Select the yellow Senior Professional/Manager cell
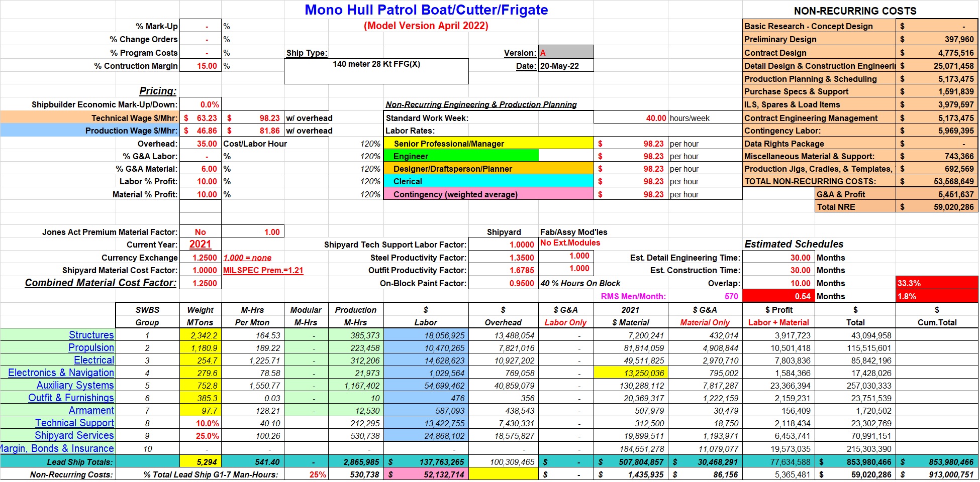This screenshot has height=482, width=980. coord(488,144)
